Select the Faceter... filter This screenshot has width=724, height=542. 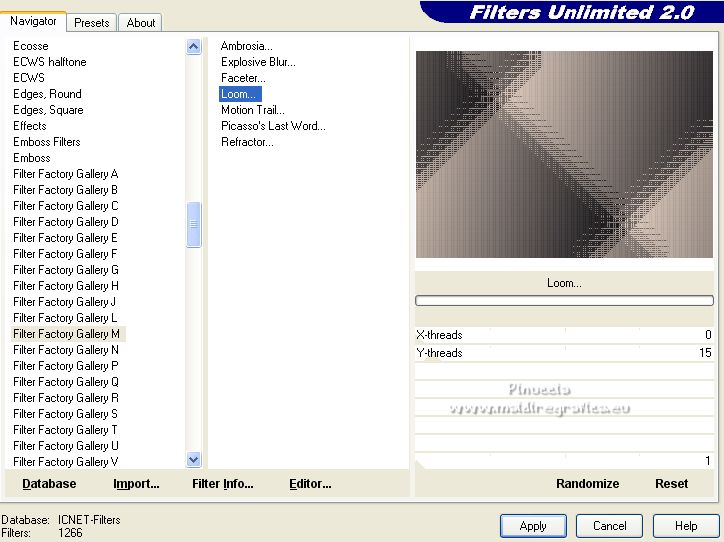(243, 78)
